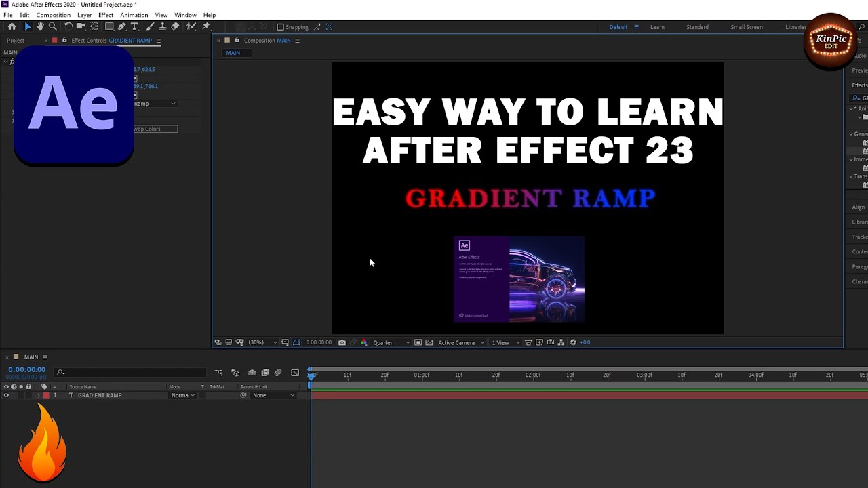The image size is (868, 488).
Task: Open the Effect menu
Action: point(106,15)
